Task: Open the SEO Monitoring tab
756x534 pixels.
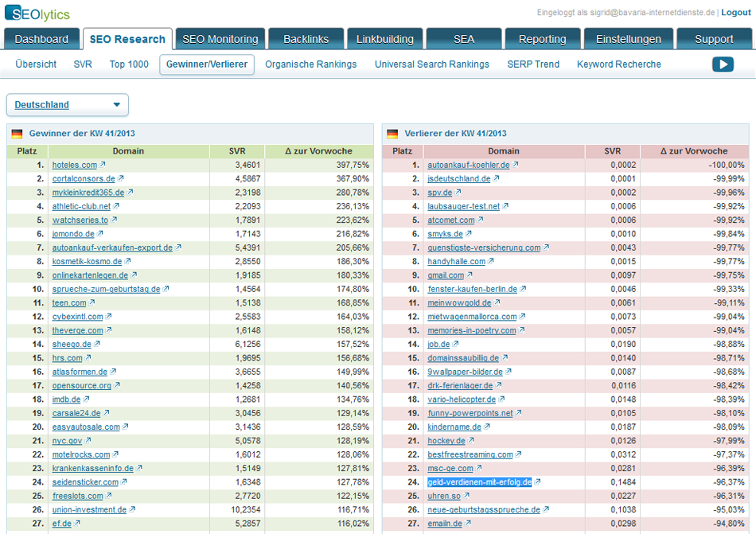Action: tap(220, 39)
